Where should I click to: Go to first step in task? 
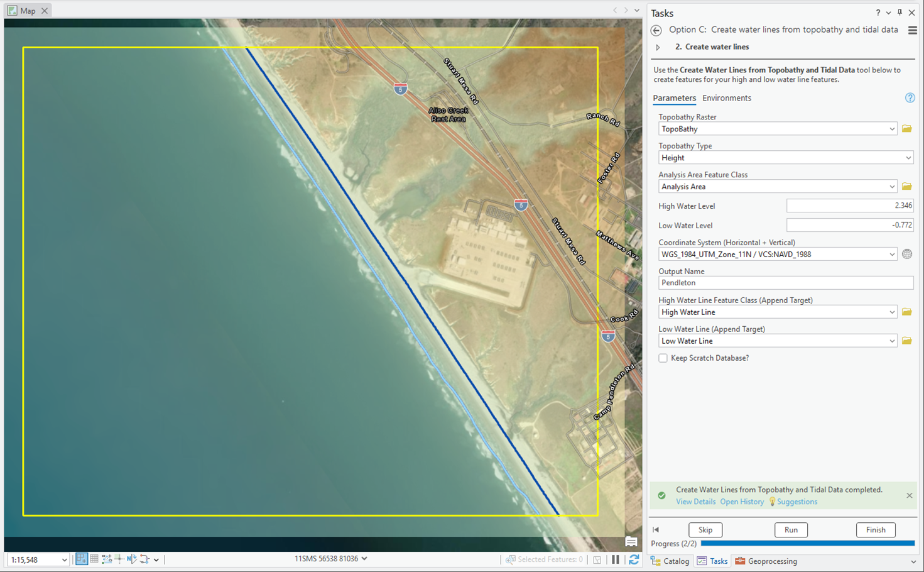click(656, 530)
